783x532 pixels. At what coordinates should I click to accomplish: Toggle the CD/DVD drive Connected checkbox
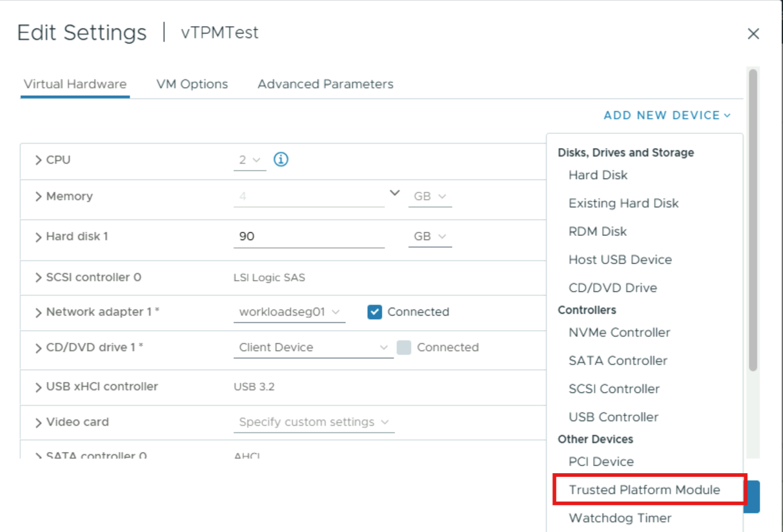pos(404,348)
